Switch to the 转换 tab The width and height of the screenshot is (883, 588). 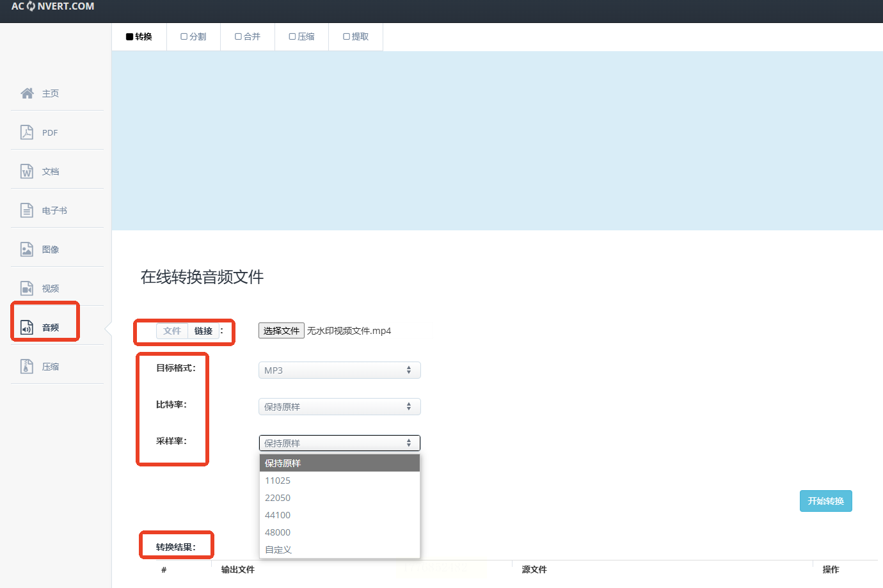tap(139, 37)
